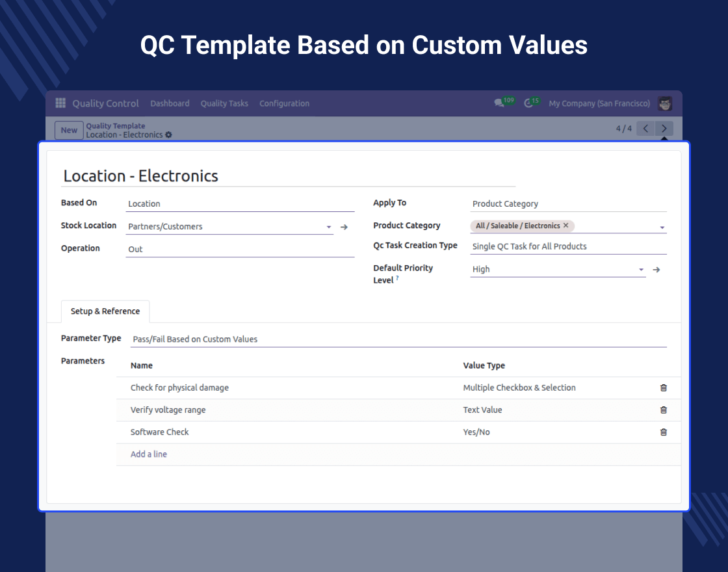The width and height of the screenshot is (728, 572).
Task: Open Stock Location record via arrow
Action: [344, 227]
